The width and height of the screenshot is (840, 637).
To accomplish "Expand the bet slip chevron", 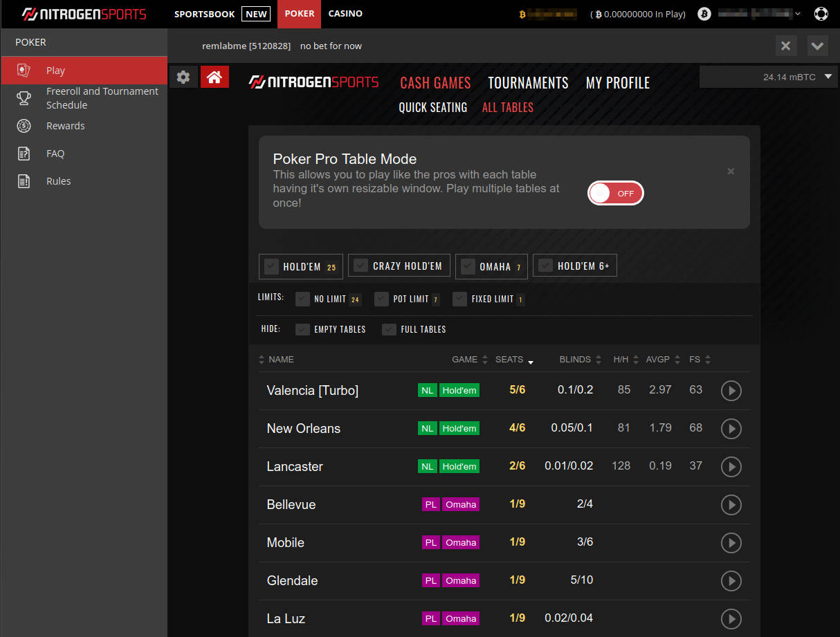I will [817, 46].
